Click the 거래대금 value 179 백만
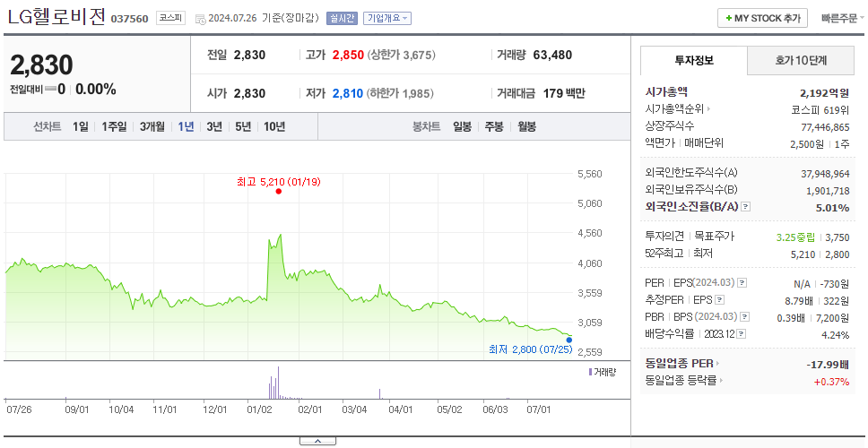 click(564, 93)
